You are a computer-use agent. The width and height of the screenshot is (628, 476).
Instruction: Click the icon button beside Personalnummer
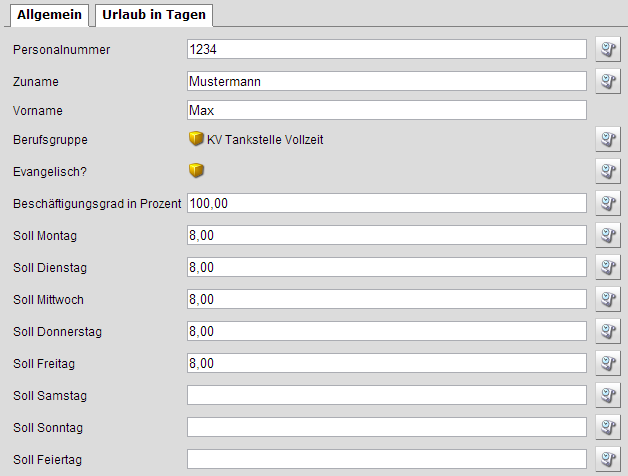[x=608, y=49]
